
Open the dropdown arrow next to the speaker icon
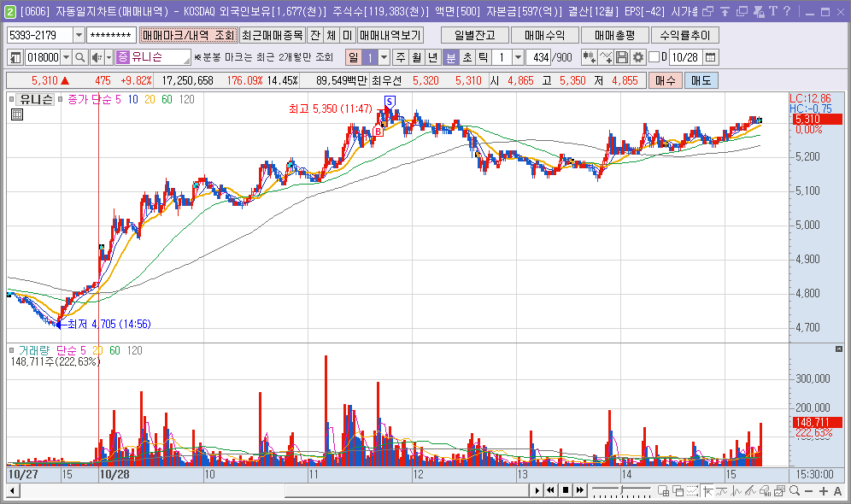(109, 57)
